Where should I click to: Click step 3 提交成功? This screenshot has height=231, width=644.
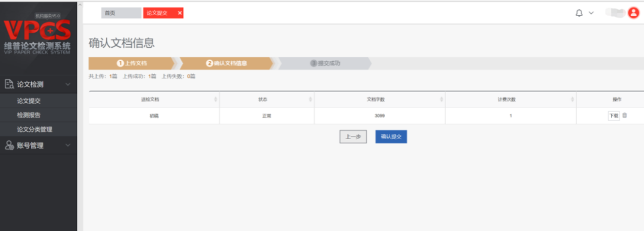[326, 63]
